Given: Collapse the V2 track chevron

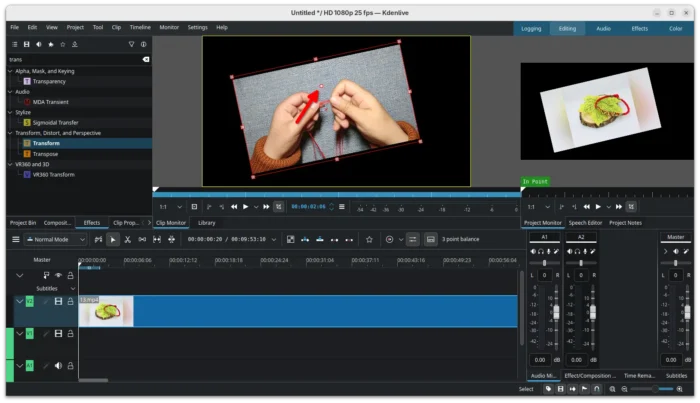Looking at the screenshot, I should click(x=19, y=301).
